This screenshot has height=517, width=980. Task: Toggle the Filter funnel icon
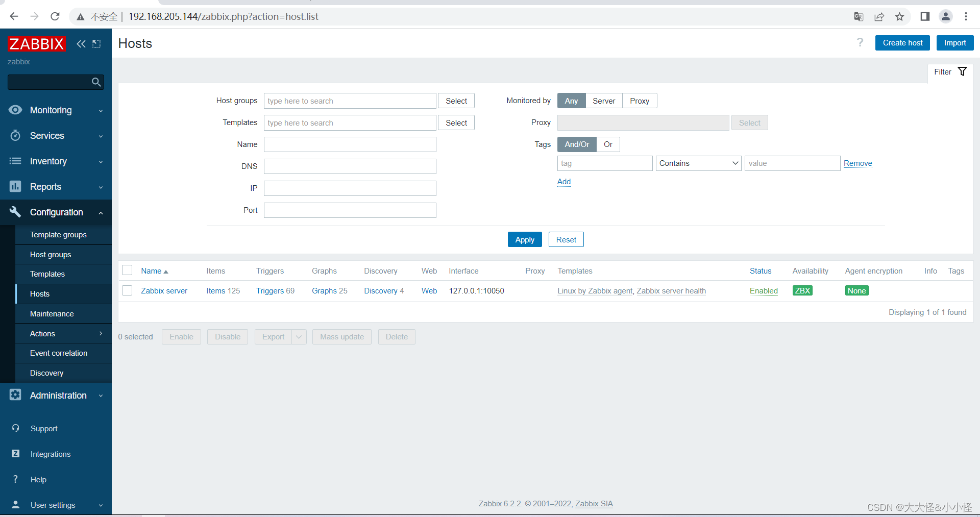coord(962,71)
